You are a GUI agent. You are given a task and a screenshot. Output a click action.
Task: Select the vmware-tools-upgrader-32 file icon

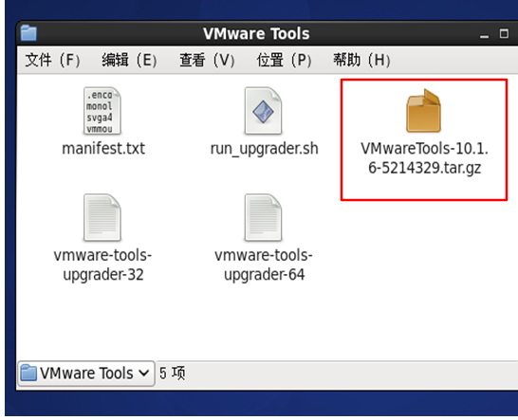tap(102, 217)
